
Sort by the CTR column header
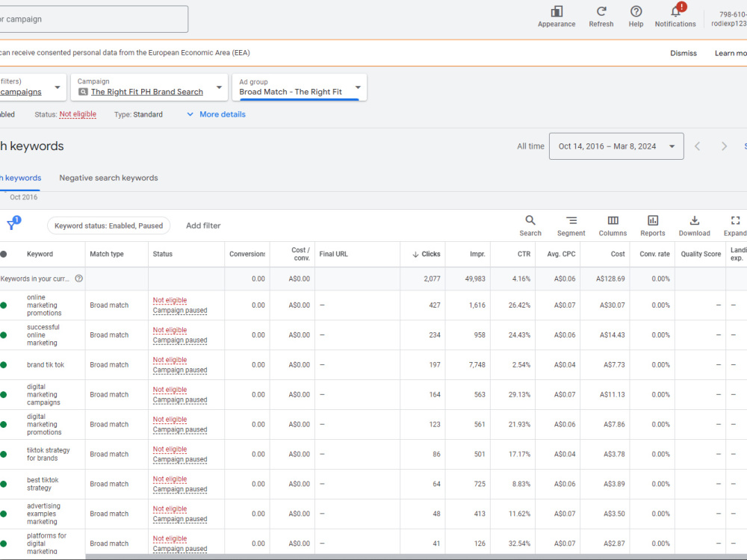pos(524,255)
